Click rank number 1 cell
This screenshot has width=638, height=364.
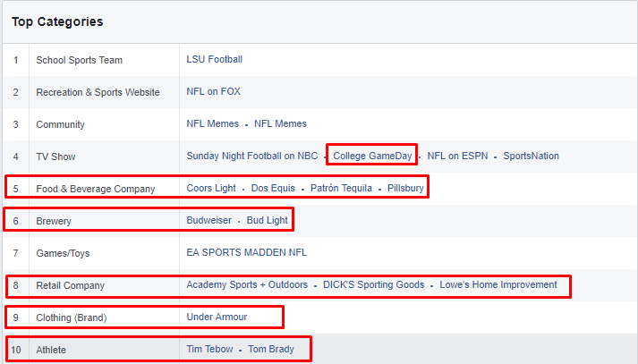point(16,60)
